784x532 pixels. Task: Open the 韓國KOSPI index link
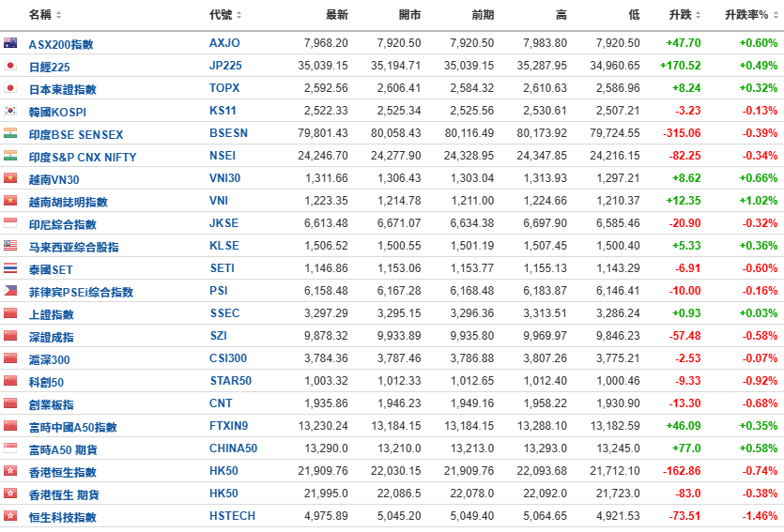coord(57,112)
